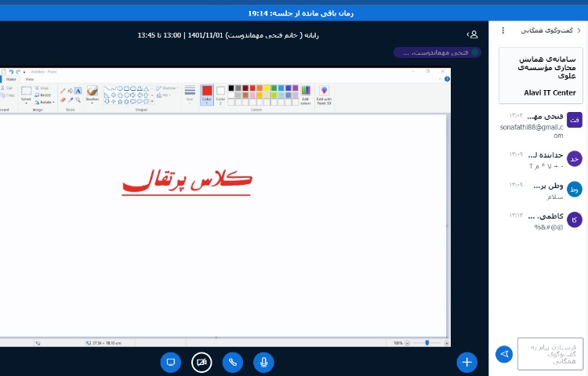Toggle the webcam share button
This screenshot has height=376, width=588.
[201, 362]
